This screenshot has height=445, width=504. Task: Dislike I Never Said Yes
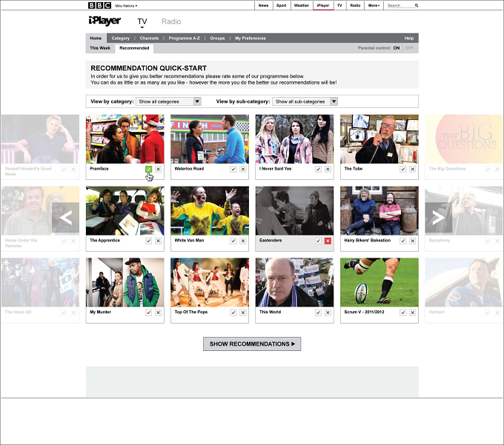point(328,169)
